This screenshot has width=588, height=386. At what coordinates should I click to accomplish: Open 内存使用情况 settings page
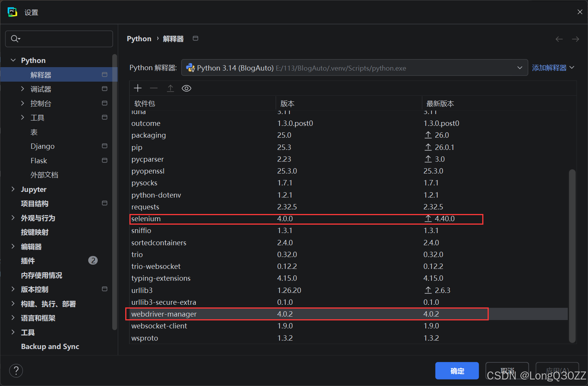click(41, 275)
